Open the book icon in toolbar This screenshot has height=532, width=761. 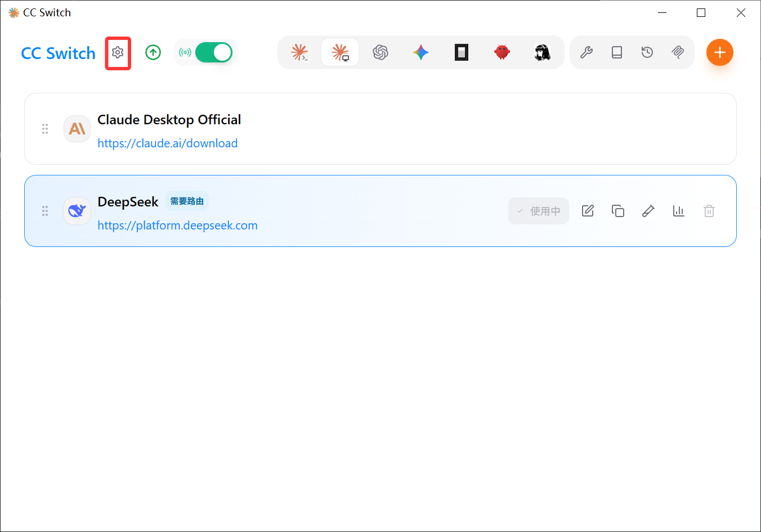coord(617,52)
